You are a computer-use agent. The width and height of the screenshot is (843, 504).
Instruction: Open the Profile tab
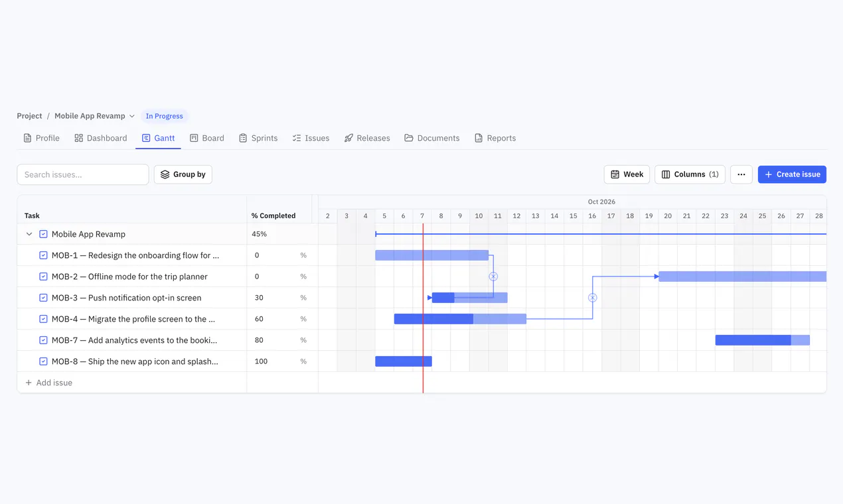(41, 138)
